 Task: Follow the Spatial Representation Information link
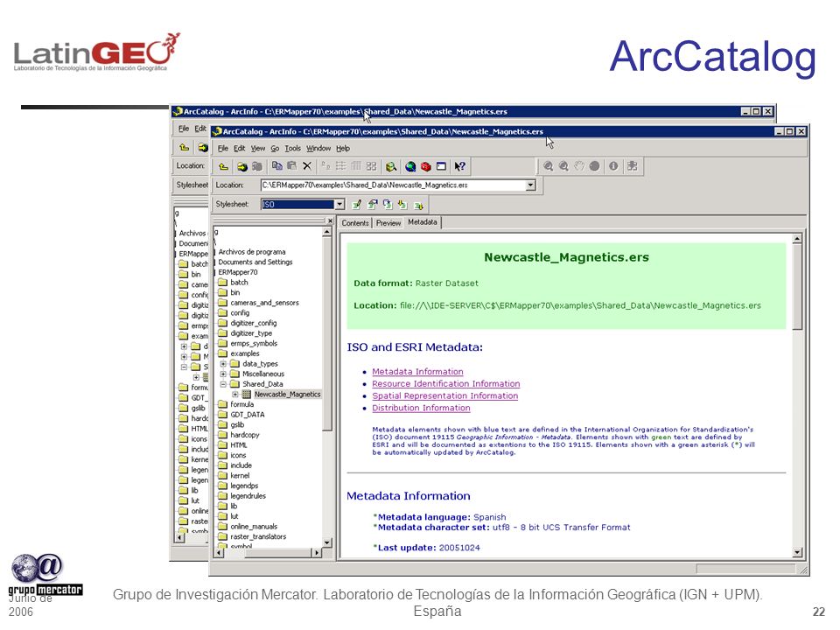(x=445, y=395)
